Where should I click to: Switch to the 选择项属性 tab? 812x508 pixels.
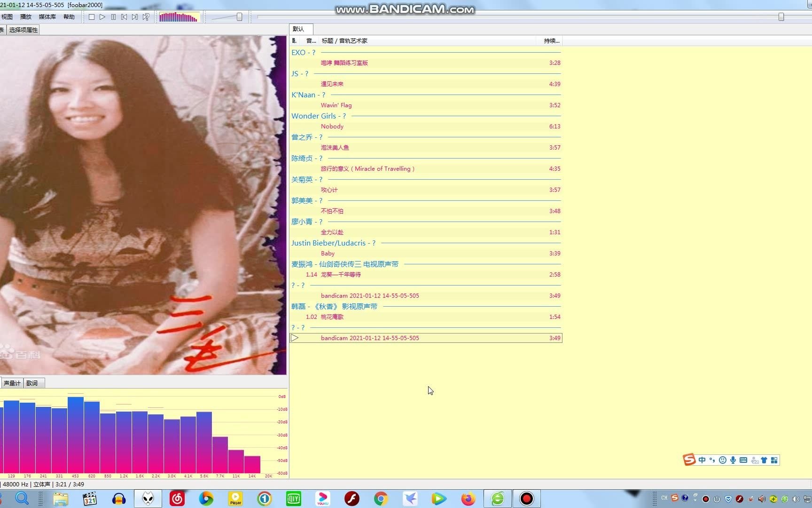click(23, 30)
